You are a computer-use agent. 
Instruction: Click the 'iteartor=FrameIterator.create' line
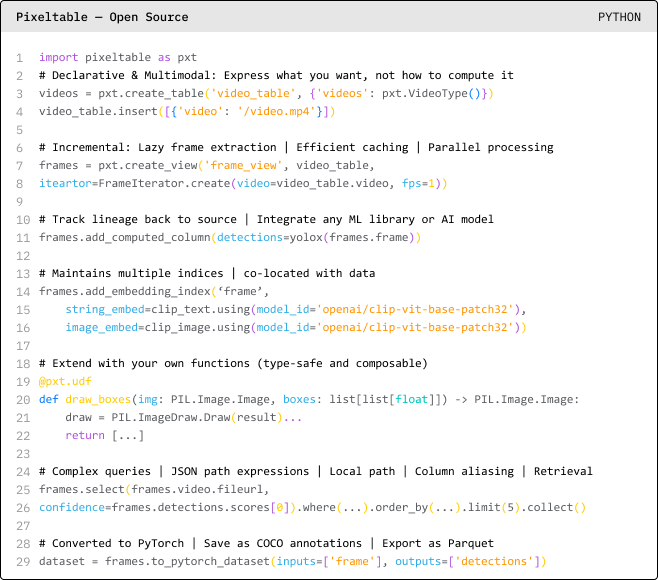tap(243, 184)
